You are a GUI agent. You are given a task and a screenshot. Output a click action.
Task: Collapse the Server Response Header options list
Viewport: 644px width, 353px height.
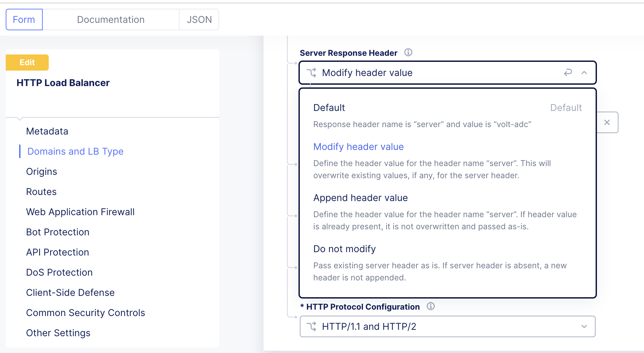click(x=585, y=72)
